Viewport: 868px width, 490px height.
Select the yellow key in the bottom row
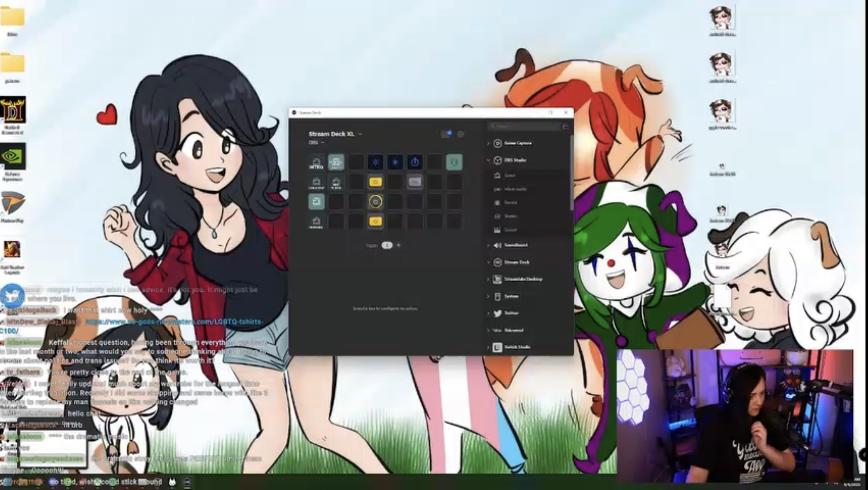click(x=375, y=222)
